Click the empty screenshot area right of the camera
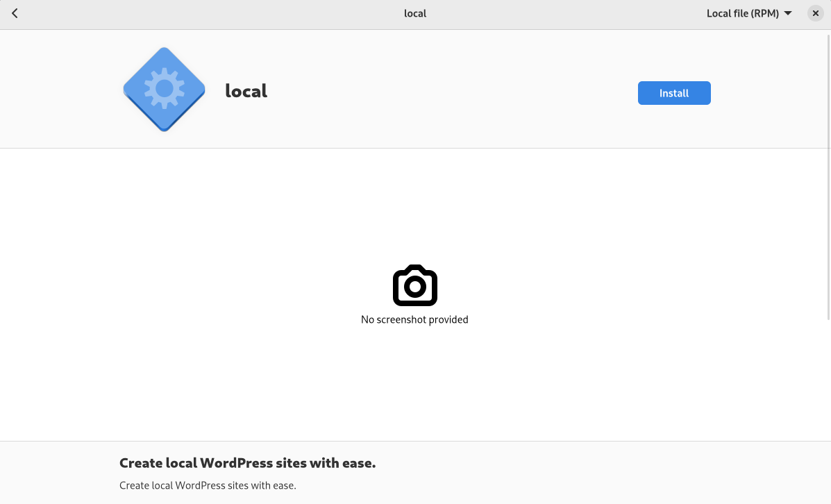 [x=625, y=292]
